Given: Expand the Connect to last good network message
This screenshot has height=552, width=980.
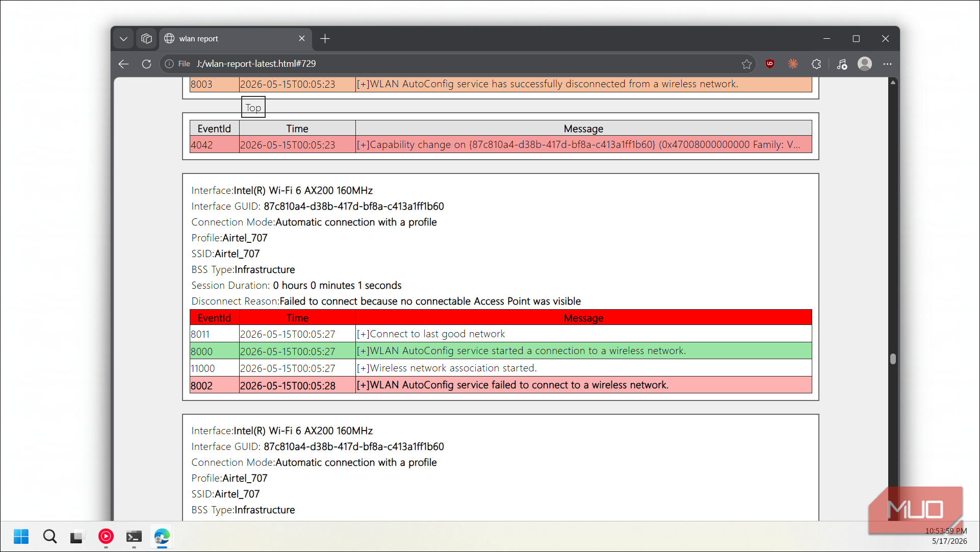Looking at the screenshot, I should point(583,334).
